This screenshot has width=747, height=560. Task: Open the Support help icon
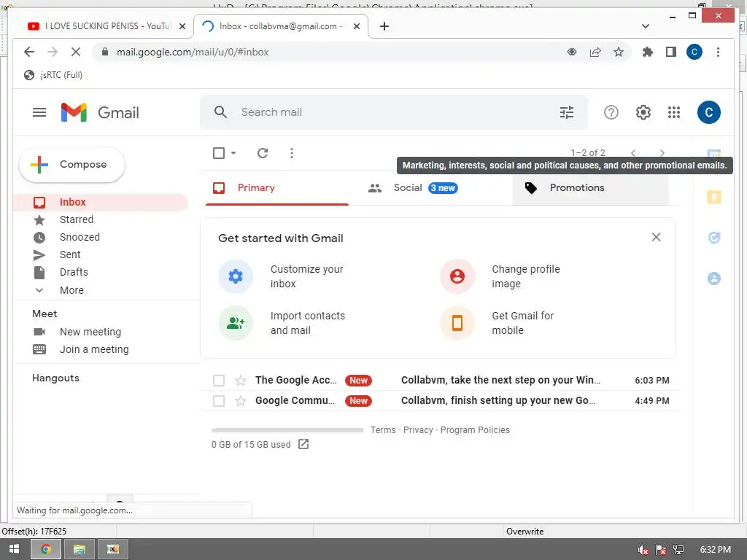(611, 112)
